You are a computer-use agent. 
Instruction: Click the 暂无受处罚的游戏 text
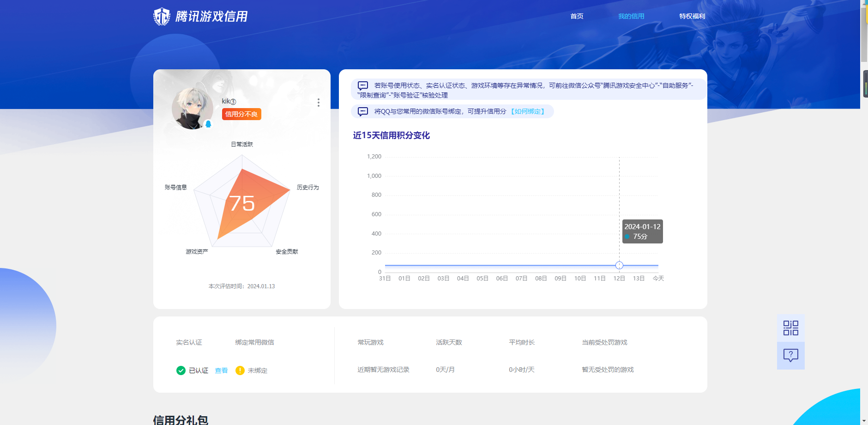pos(608,370)
